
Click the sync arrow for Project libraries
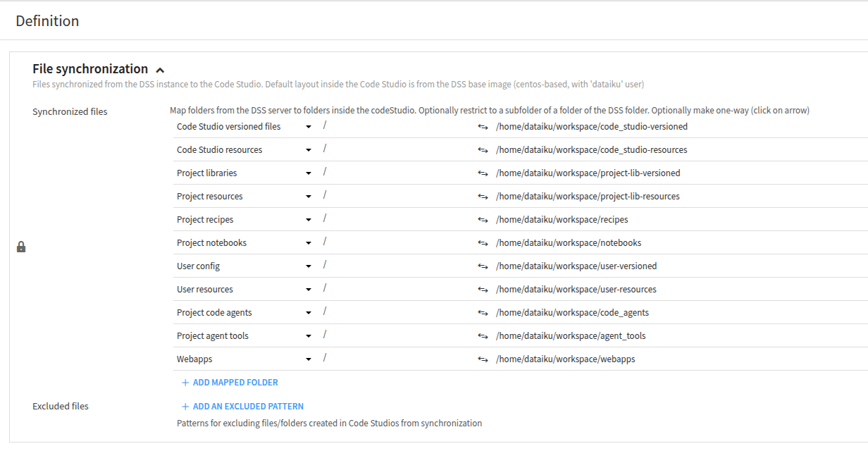[x=483, y=173]
